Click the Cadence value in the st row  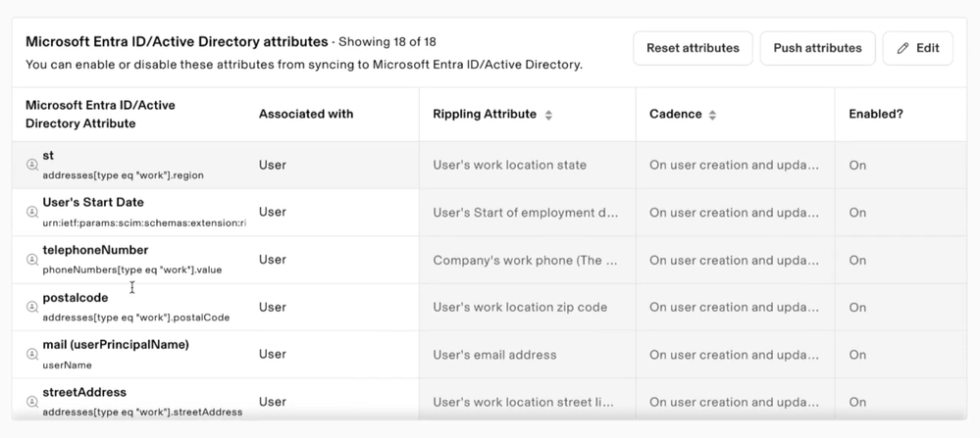pos(734,166)
